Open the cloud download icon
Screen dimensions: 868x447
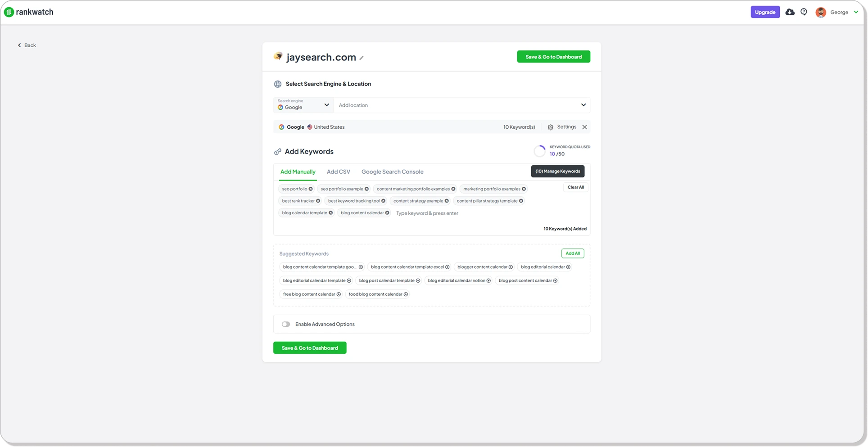tap(790, 12)
